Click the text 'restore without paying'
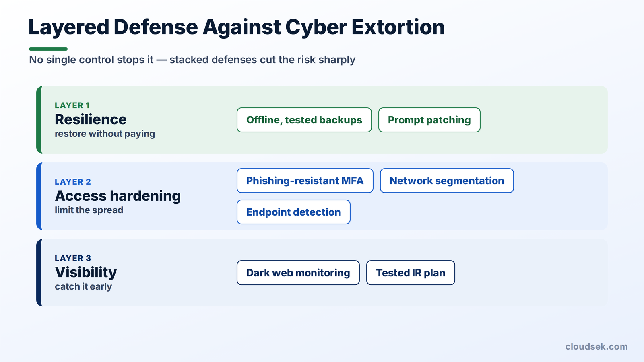 (105, 134)
